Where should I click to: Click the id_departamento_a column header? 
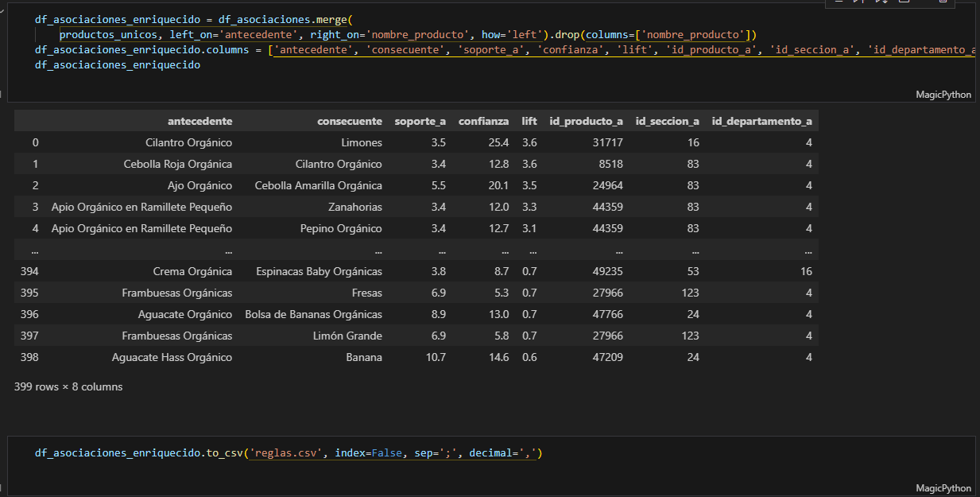pyautogui.click(x=761, y=121)
